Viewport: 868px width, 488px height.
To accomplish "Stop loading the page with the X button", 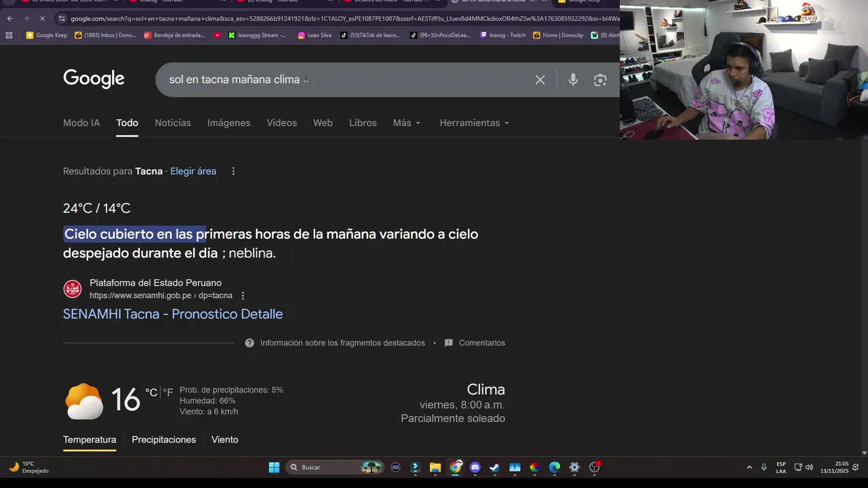I will click(42, 18).
